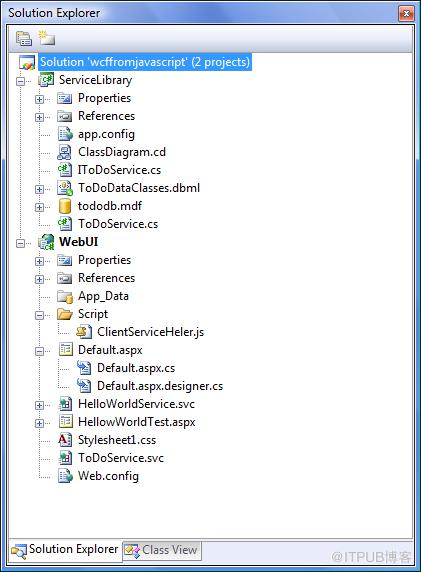Select the ToDoService.svc file name
Image resolution: width=421 pixels, height=572 pixels.
pos(121,458)
